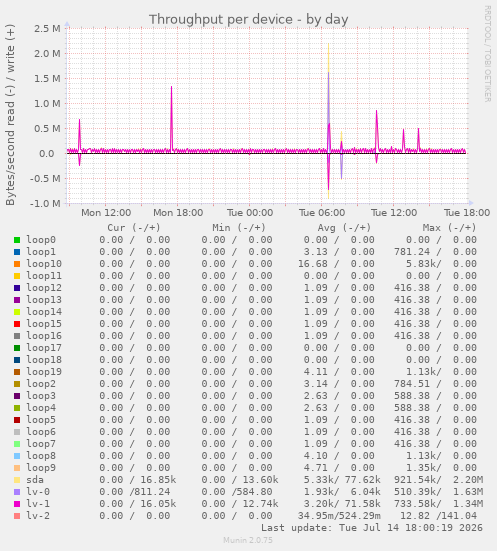
Task: Click the purple lv-0 legend color swatch
Action: [x=17, y=492]
